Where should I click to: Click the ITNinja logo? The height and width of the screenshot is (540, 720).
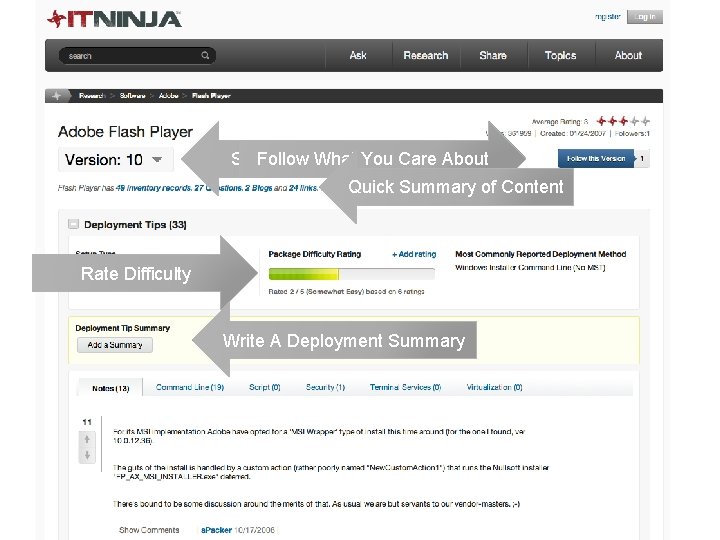pyautogui.click(x=114, y=19)
